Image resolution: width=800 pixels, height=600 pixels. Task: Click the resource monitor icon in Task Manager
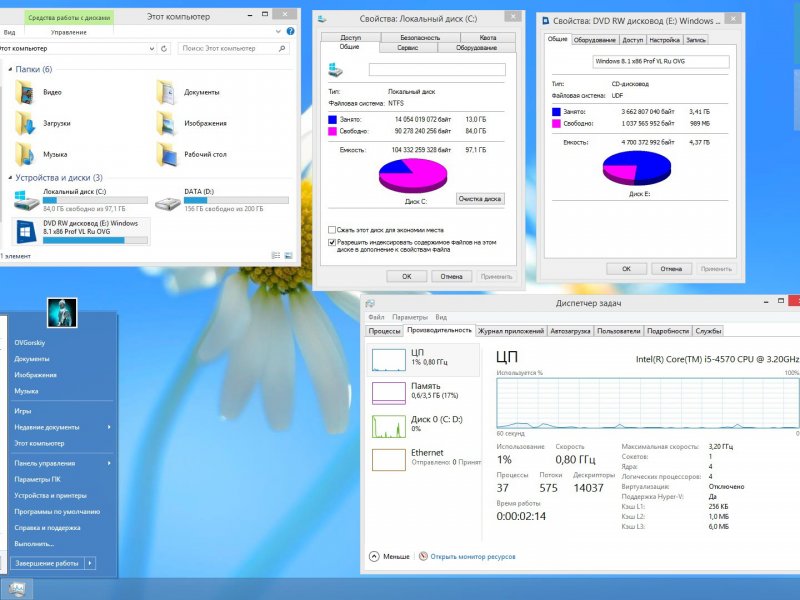423,556
